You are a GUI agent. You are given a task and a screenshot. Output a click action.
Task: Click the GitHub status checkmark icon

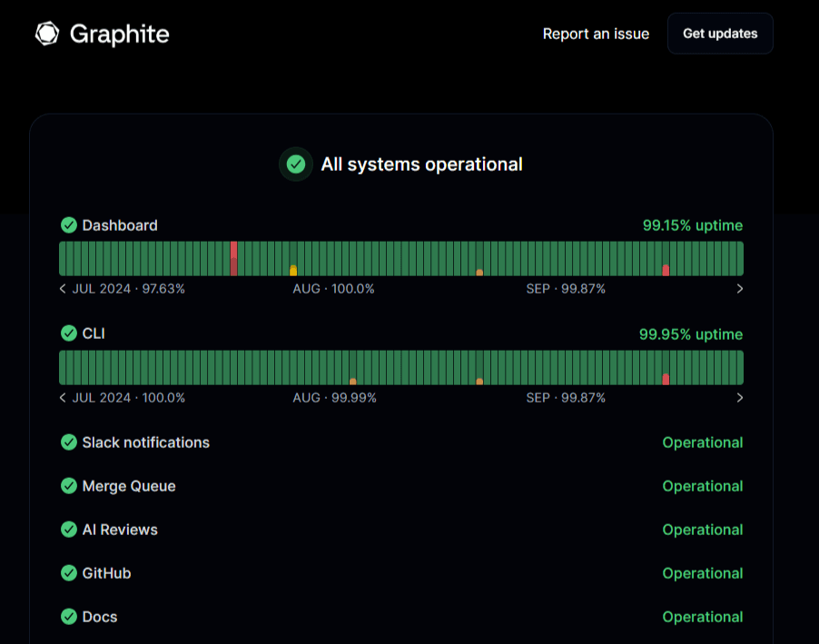[69, 573]
